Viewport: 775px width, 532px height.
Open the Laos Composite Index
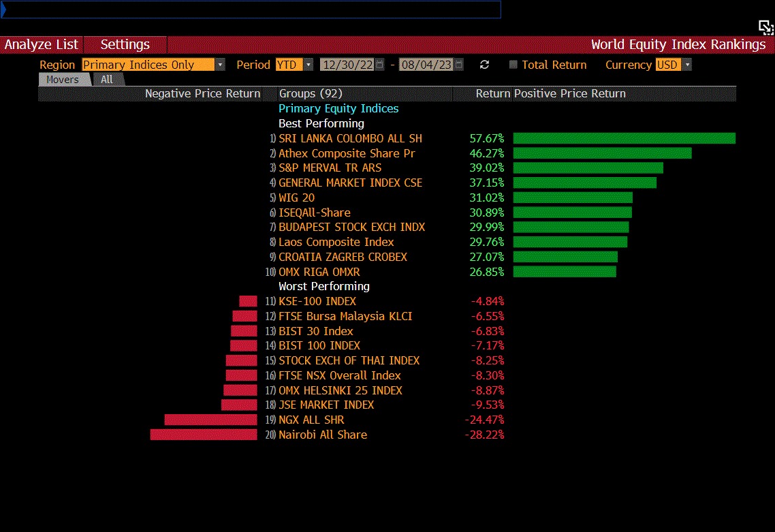(336, 242)
